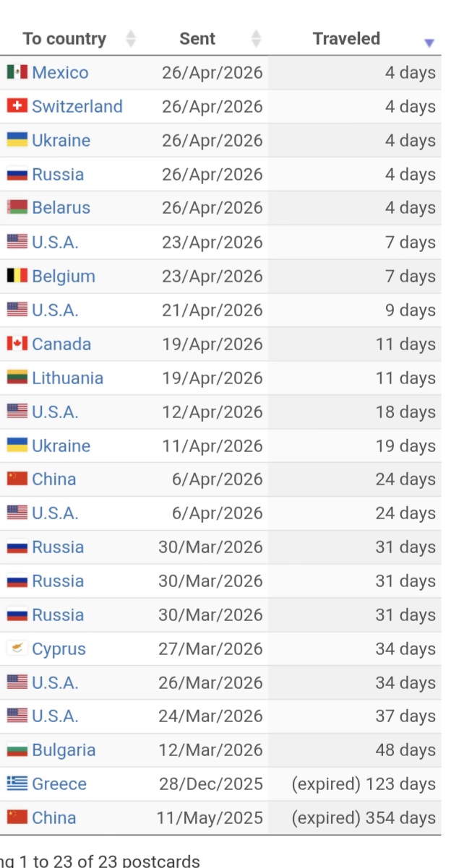Click the Mexico flag icon

[17, 72]
